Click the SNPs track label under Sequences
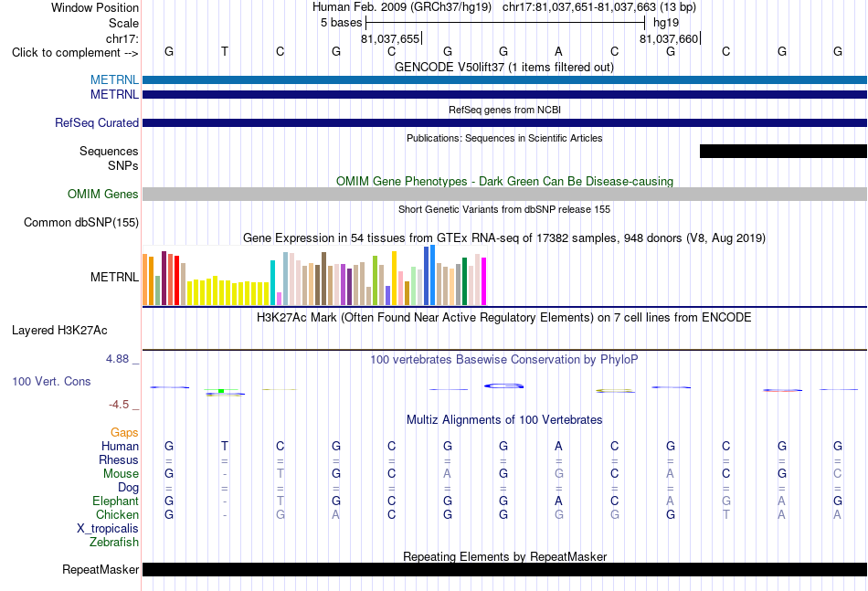Viewport: 868px width, 591px height. pos(123,165)
